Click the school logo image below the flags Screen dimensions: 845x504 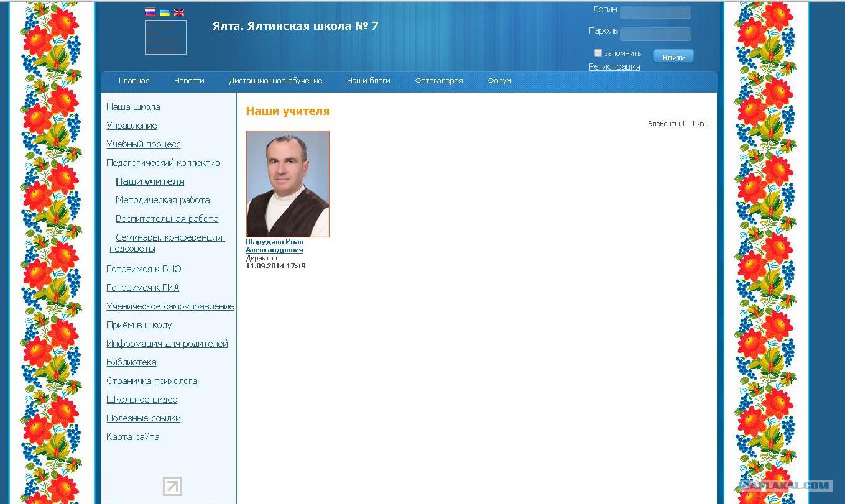[x=166, y=37]
